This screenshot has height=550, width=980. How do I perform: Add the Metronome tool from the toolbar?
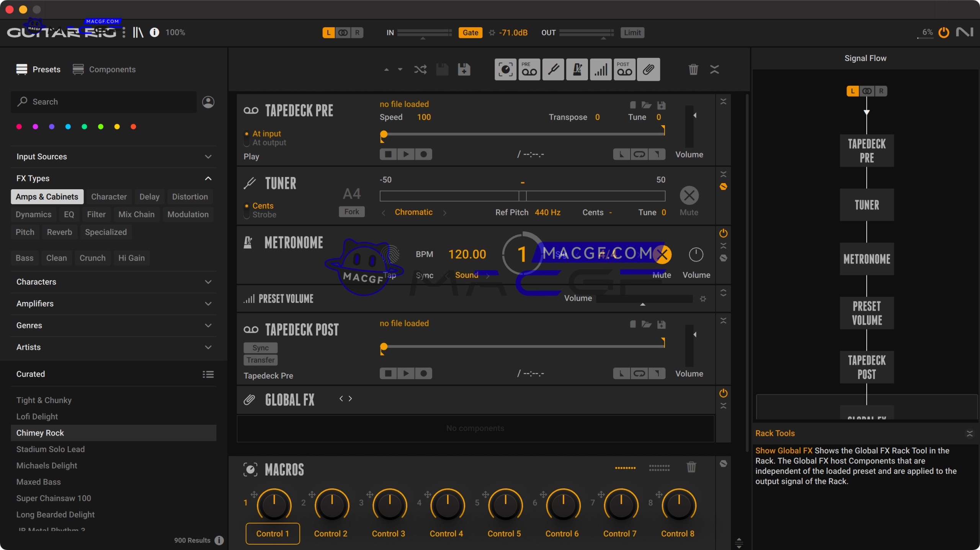point(577,69)
